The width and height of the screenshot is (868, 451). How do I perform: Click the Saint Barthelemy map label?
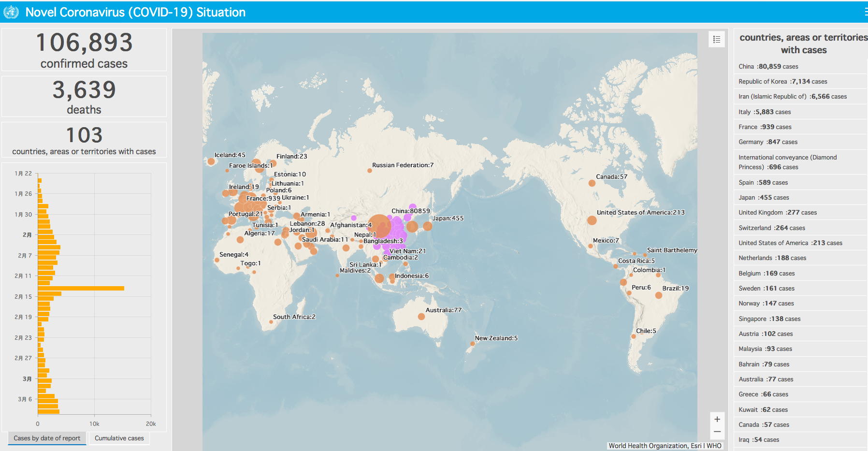click(672, 250)
